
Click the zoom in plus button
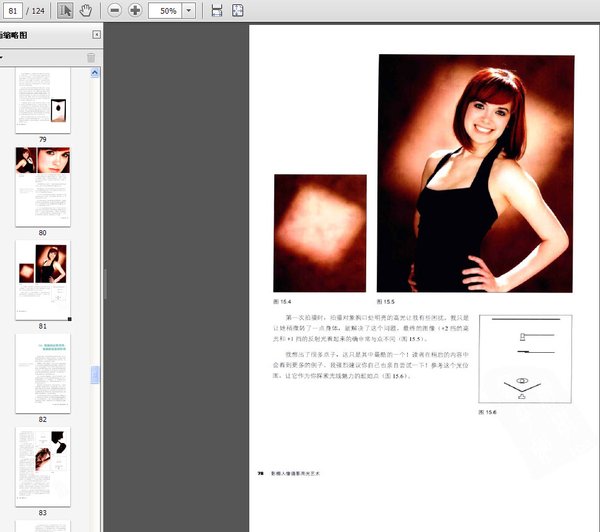(x=135, y=10)
